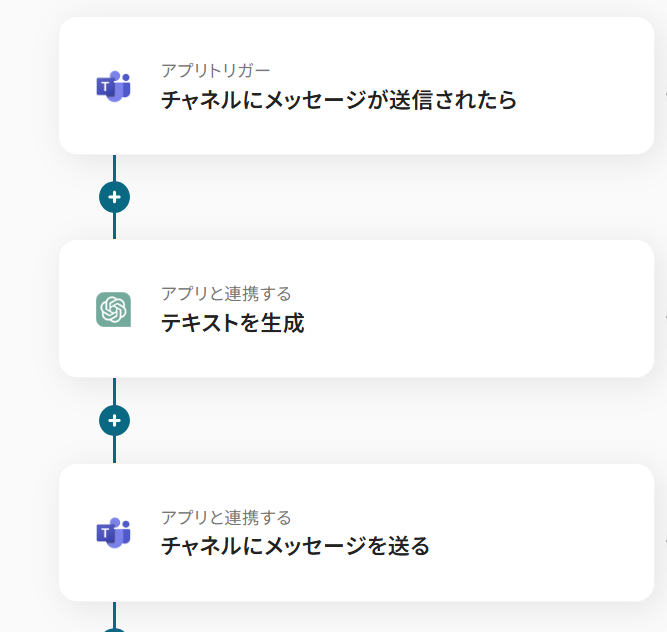This screenshot has height=632, width=667.
Task: Click the Microsoft Teams icon in the trigger step
Action: [113, 86]
